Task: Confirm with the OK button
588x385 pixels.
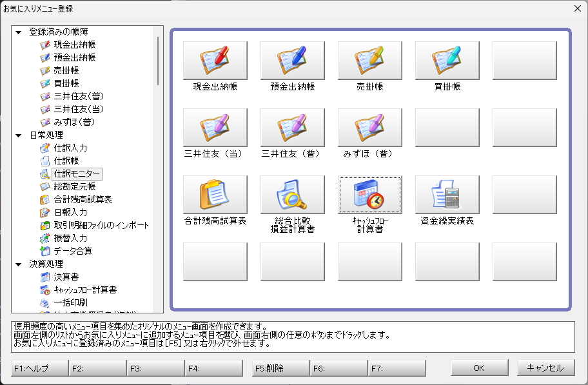Action: 479,368
